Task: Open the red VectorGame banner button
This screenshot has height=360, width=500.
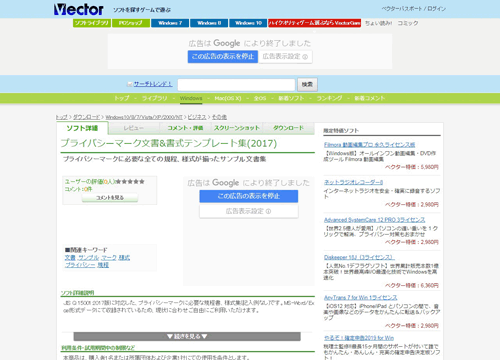Action: pyautogui.click(x=314, y=23)
